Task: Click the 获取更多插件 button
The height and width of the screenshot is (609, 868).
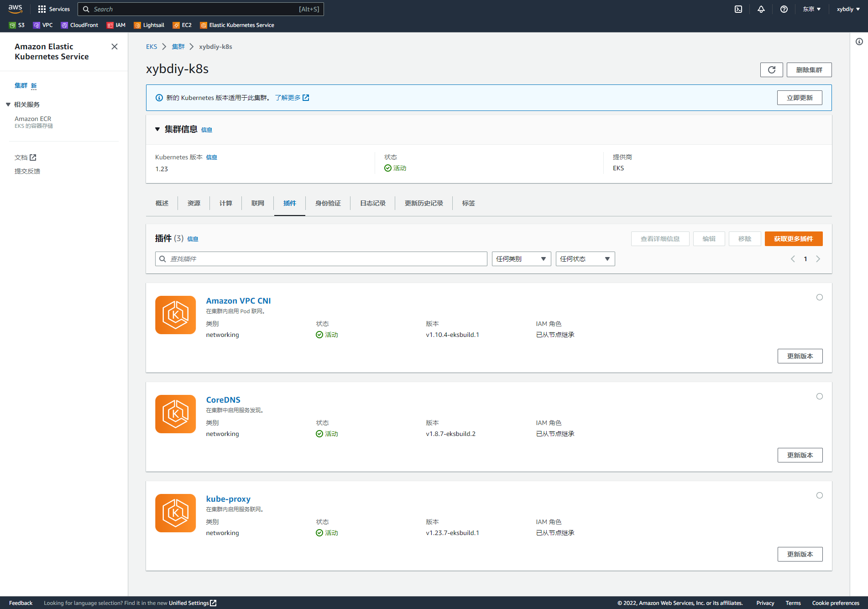Action: point(794,239)
